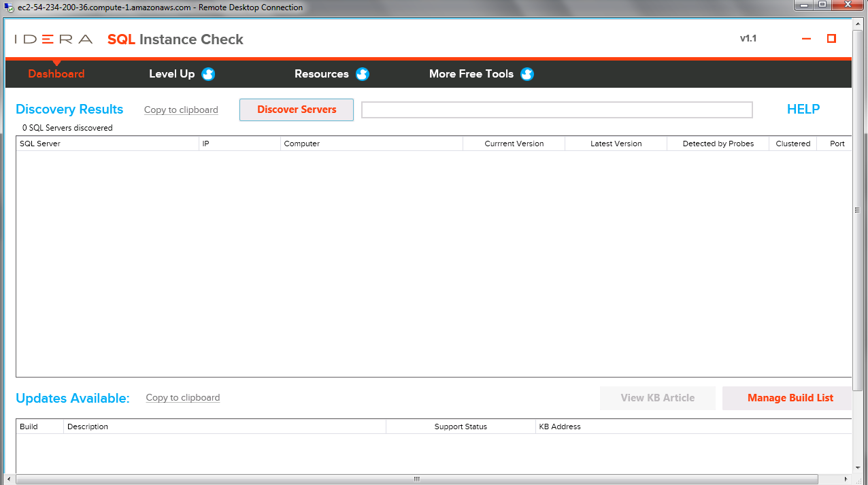Open the Dashboard tab
868x485 pixels.
coord(56,74)
